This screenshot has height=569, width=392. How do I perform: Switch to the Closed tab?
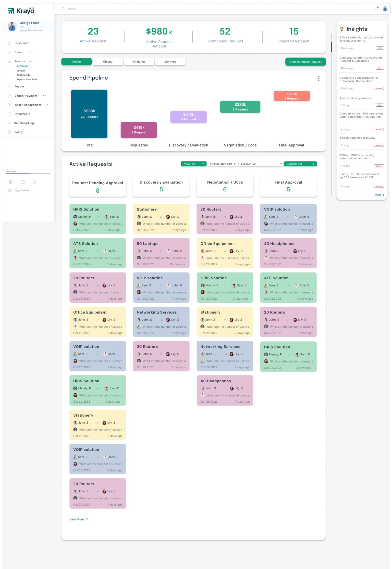click(108, 62)
